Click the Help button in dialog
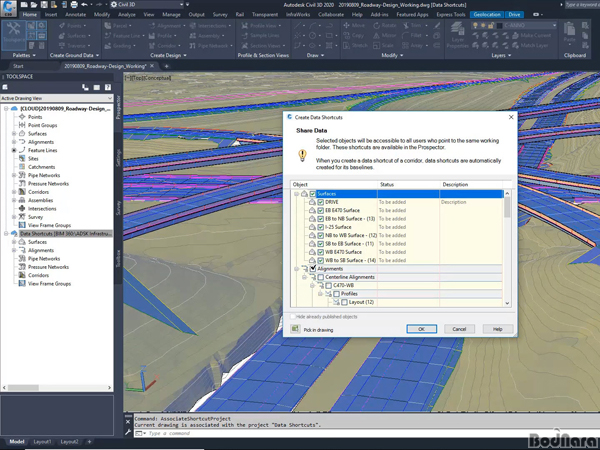Screen dimensions: 600x450 (x=497, y=329)
